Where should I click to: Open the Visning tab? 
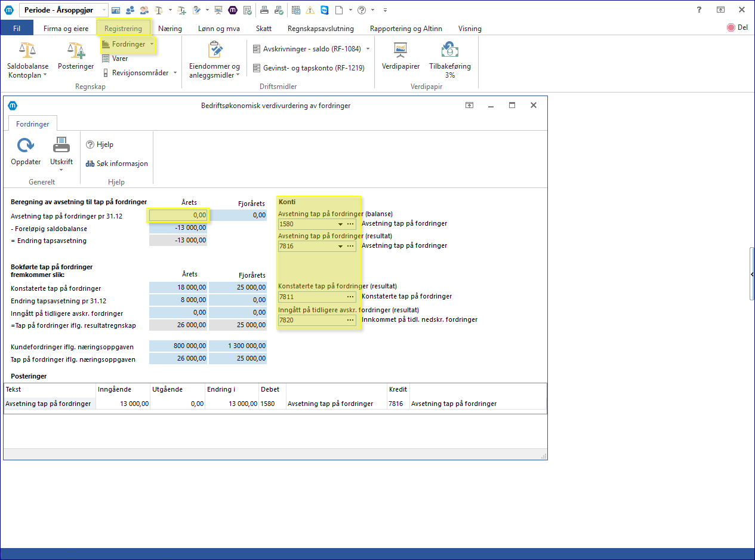[470, 28]
